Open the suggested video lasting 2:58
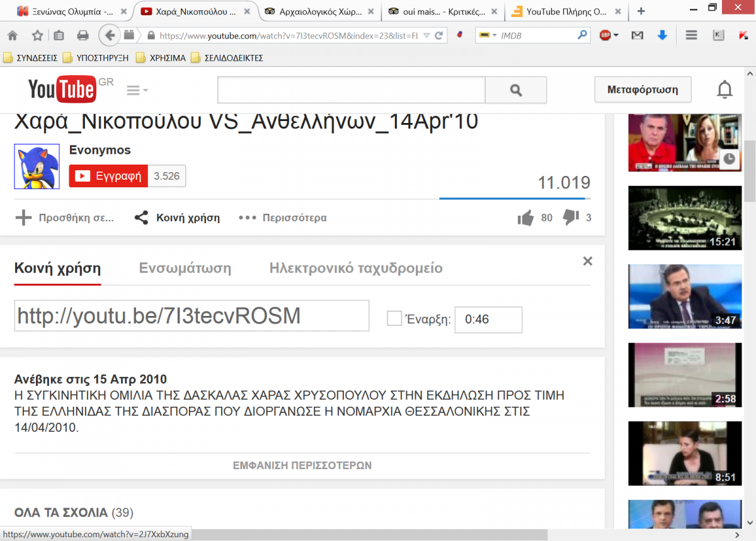 tap(685, 375)
